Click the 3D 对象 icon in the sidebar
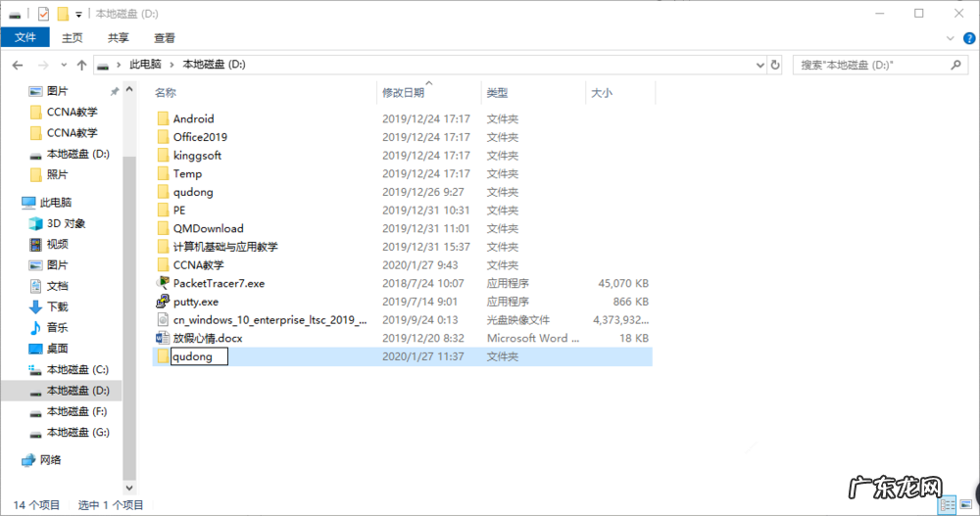 35,223
